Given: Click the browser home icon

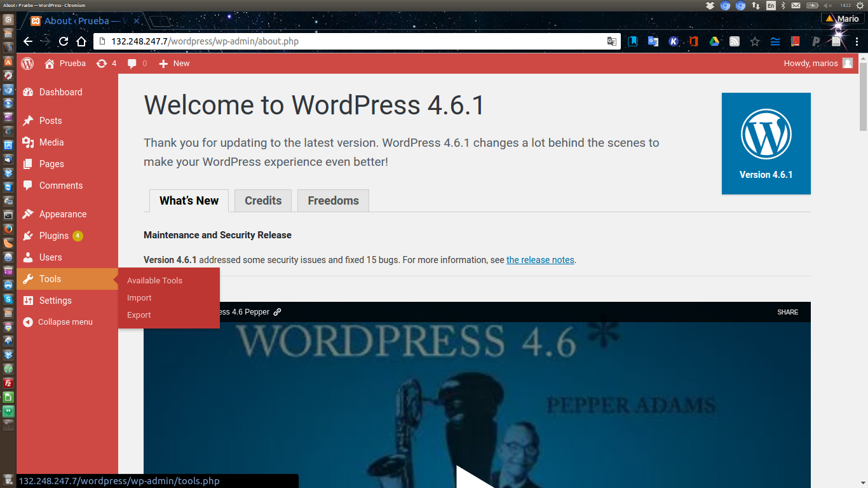Looking at the screenshot, I should (81, 41).
